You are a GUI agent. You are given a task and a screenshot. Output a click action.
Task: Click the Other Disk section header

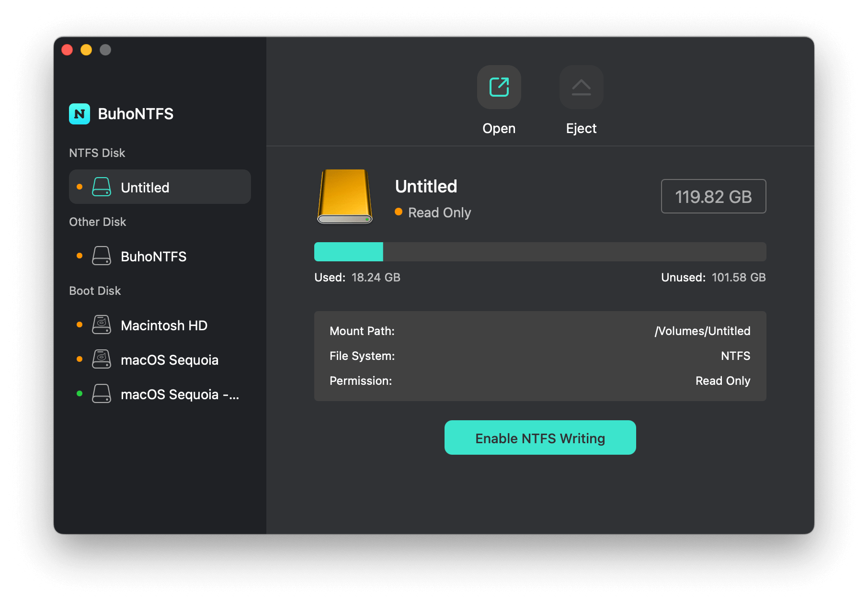pos(97,222)
